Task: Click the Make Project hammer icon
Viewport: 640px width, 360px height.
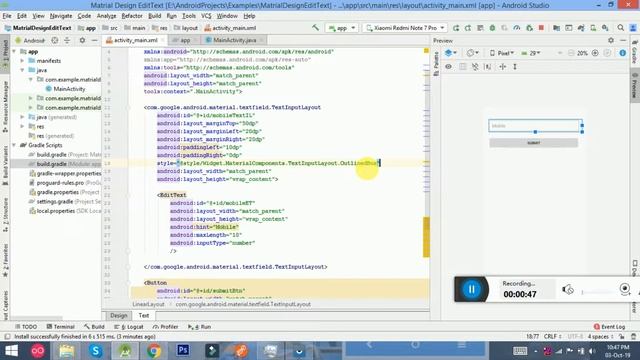Action: [x=315, y=28]
